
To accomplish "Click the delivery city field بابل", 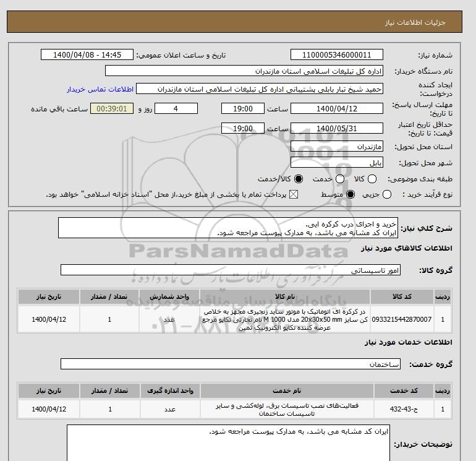I will [337, 163].
